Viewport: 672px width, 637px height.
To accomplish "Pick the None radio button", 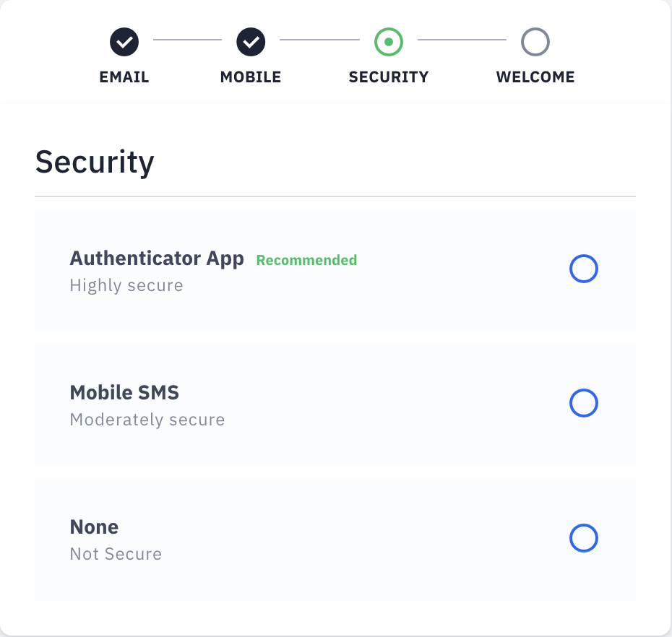I will pos(584,538).
